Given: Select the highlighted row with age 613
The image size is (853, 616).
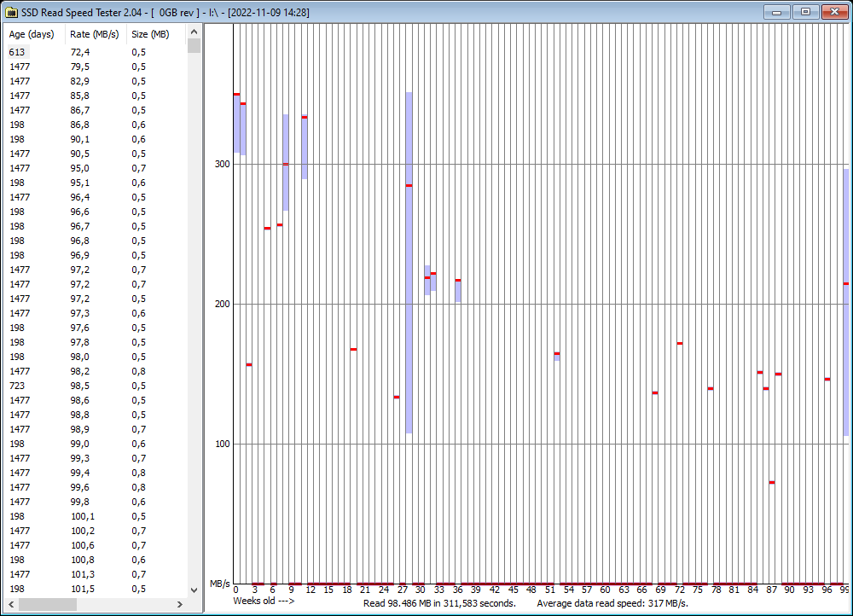Looking at the screenshot, I should [51, 52].
